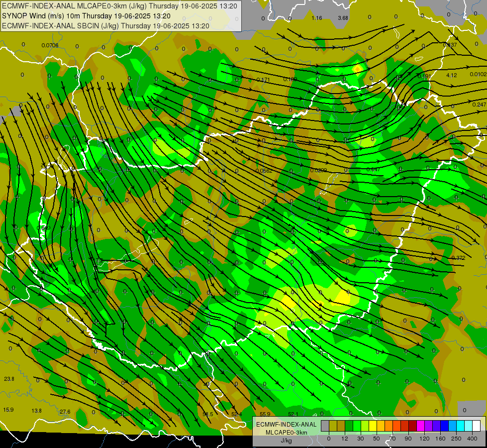Screen dimensions: 487x448
Task: Click the orange-red CAPE hotspot on the map
Action: tap(358, 68)
